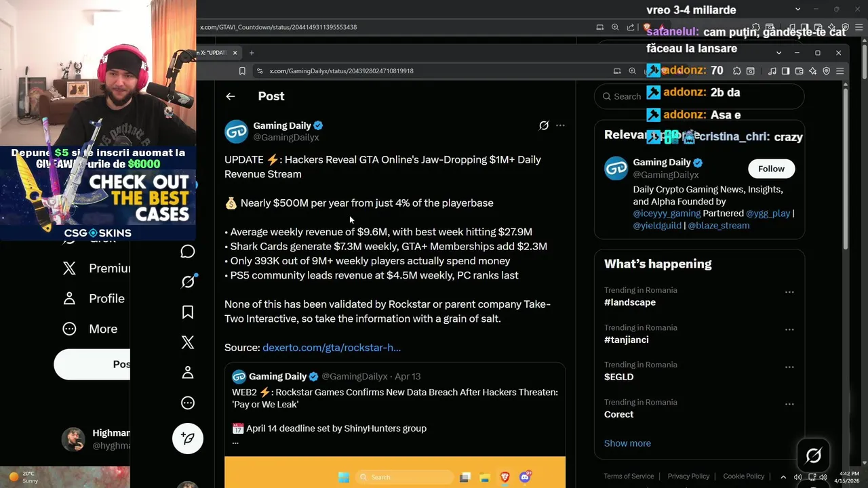Open share icon in back browser address bar
This screenshot has height=488, width=868.
click(631, 27)
